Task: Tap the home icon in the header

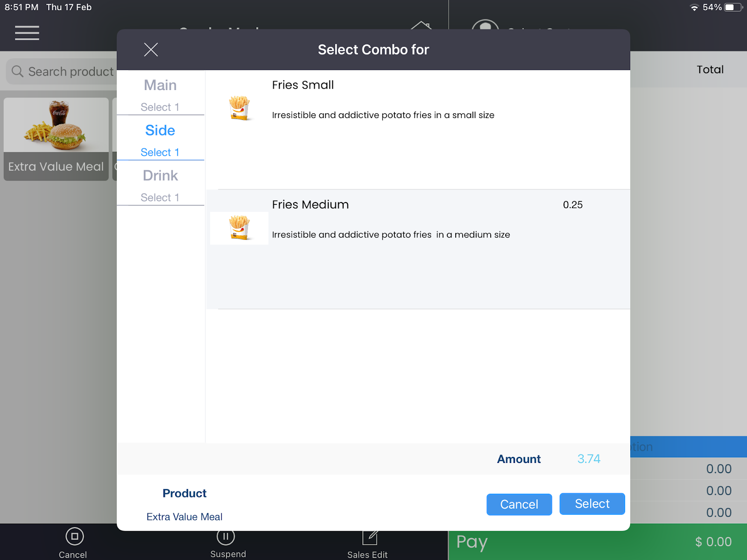Action: tap(421, 25)
